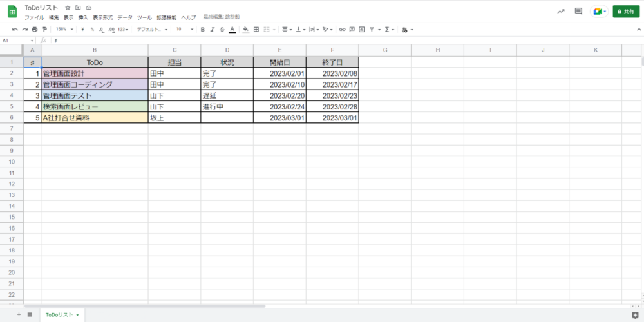Image resolution: width=644 pixels, height=322 pixels.
Task: Toggle strikethrough formatting
Action: pos(222,29)
